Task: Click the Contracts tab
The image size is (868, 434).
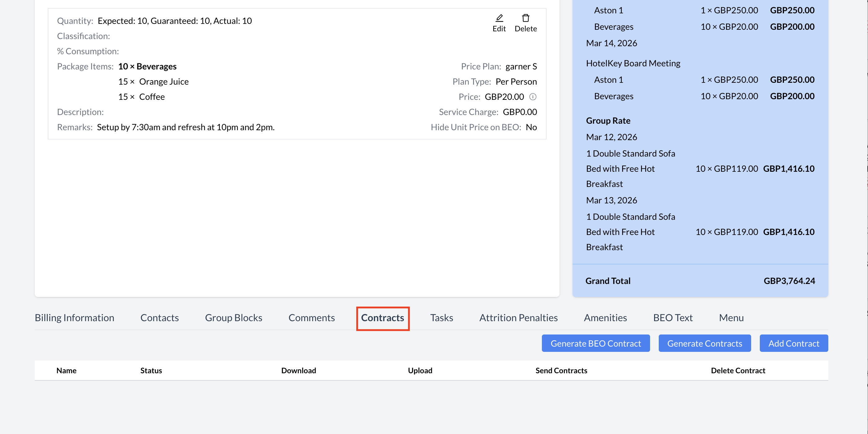Action: (x=383, y=318)
